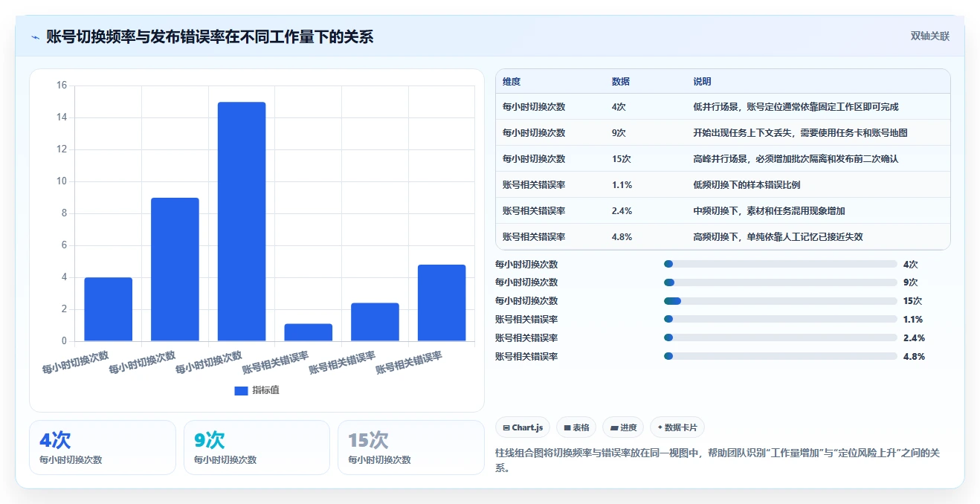Click the 表格 tag
The width and height of the screenshot is (980, 504).
(x=577, y=427)
